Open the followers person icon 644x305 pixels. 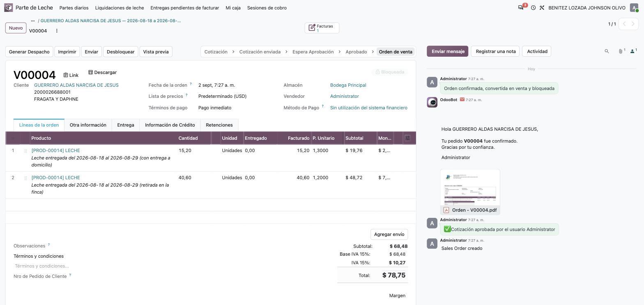633,51
